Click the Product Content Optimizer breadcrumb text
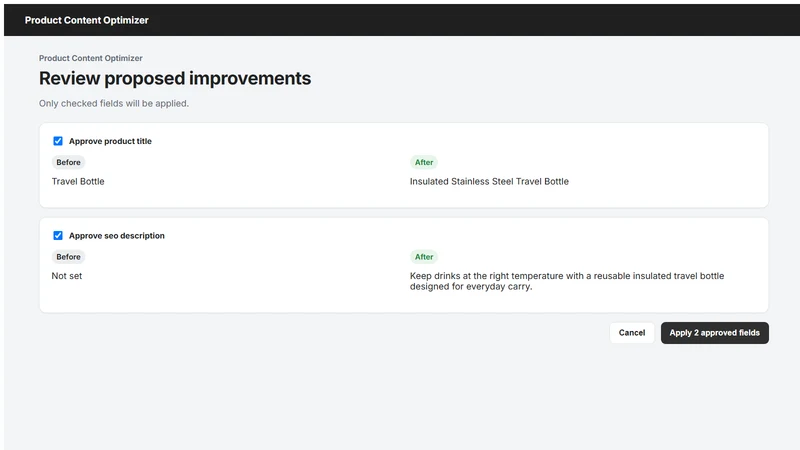The height and width of the screenshot is (450, 800). click(91, 58)
